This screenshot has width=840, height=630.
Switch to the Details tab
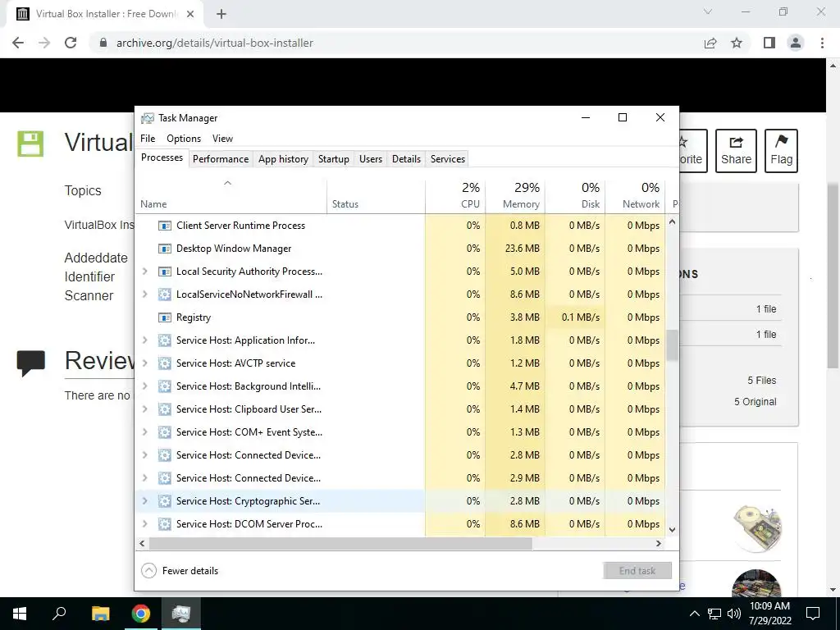tap(406, 159)
